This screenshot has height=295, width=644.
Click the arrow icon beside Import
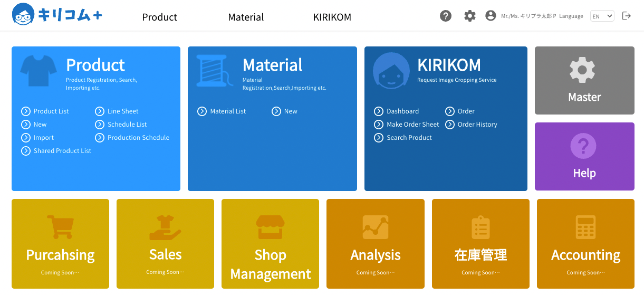pos(26,138)
